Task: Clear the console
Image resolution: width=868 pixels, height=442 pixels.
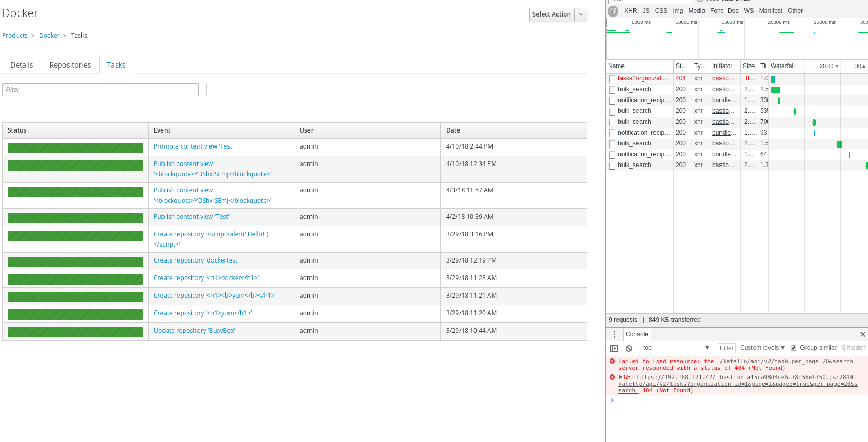Action: [629, 348]
